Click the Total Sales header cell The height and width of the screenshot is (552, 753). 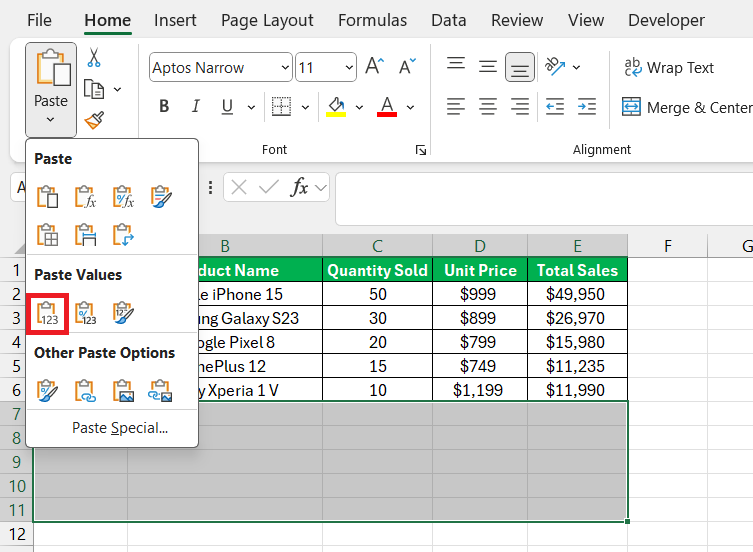pos(577,270)
